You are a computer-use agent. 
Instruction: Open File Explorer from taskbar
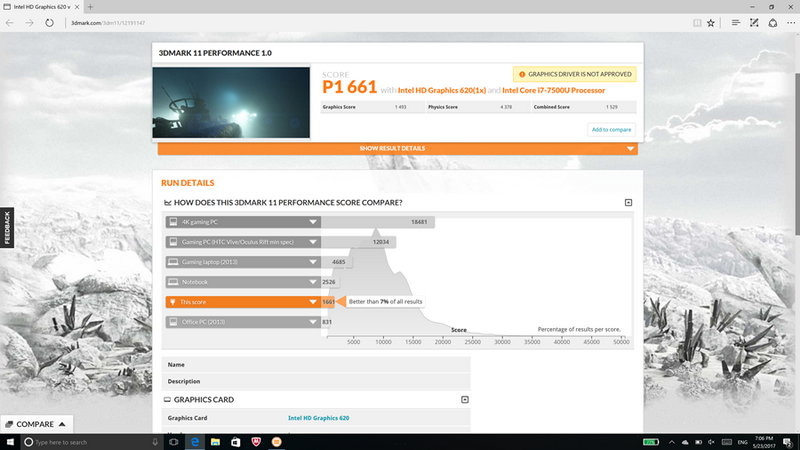pyautogui.click(x=215, y=442)
